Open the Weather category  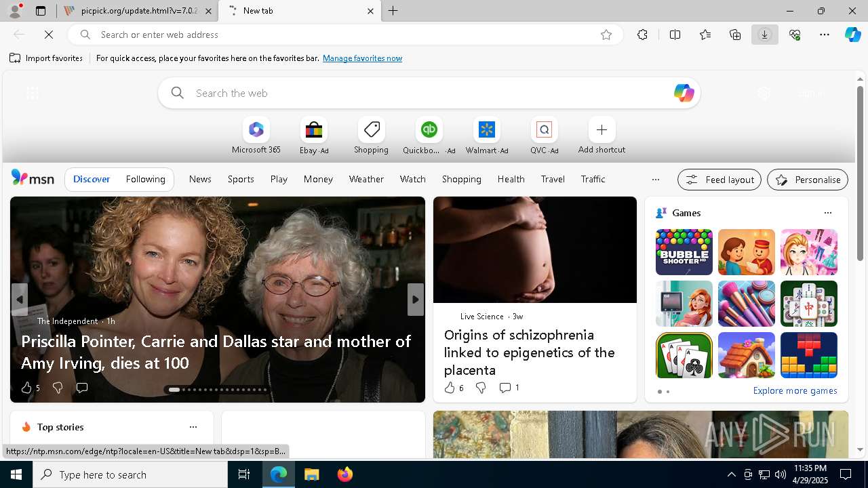pyautogui.click(x=366, y=179)
